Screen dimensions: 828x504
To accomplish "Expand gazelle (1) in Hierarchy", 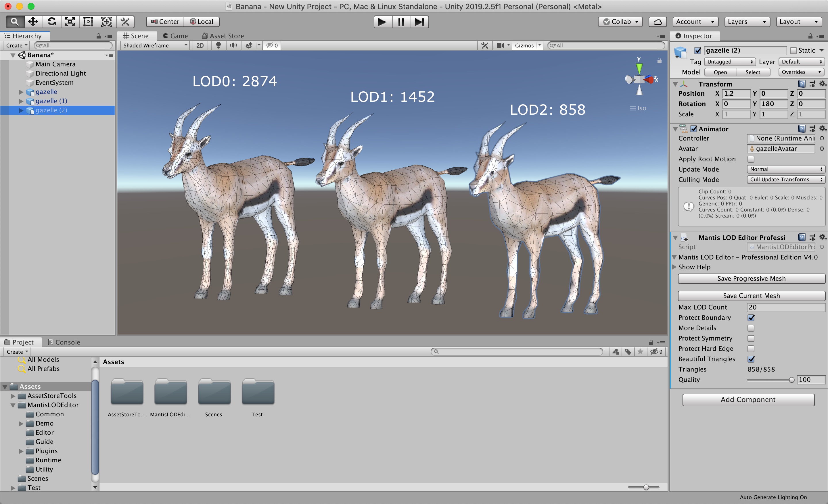I will click(x=21, y=101).
